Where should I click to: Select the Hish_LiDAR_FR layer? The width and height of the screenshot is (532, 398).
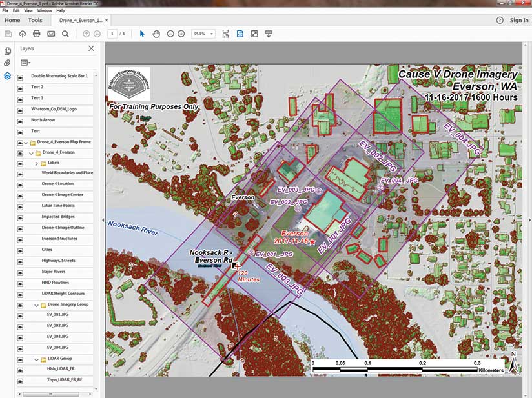(61, 369)
